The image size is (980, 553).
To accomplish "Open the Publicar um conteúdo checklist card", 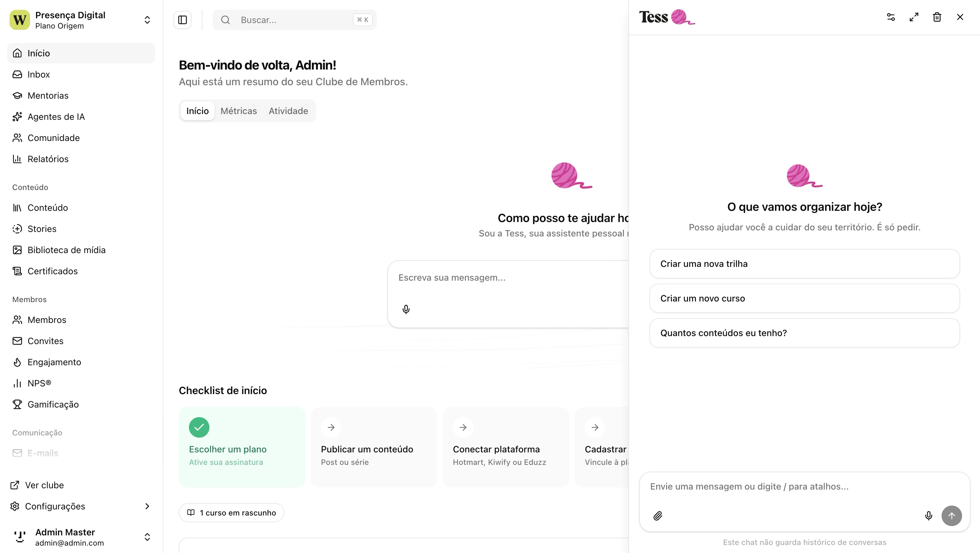I will 374,447.
